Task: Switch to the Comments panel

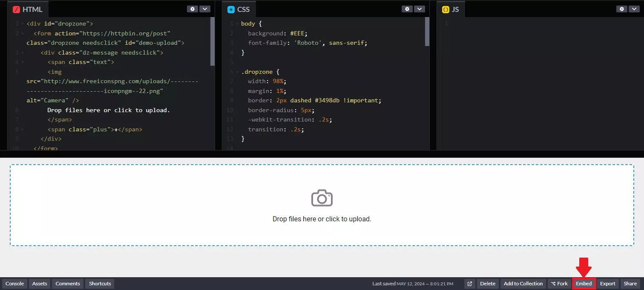Action: (x=67, y=283)
